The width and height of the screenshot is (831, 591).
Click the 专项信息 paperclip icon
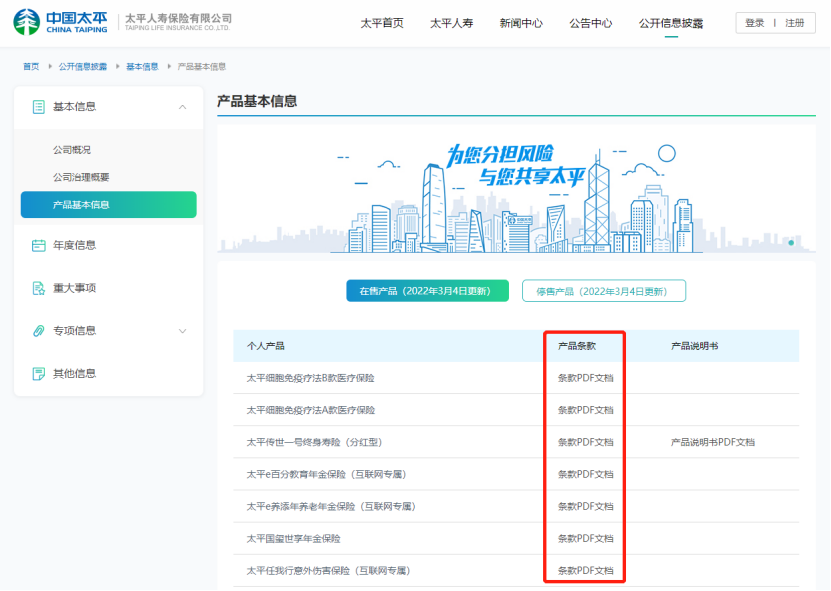pyautogui.click(x=39, y=331)
